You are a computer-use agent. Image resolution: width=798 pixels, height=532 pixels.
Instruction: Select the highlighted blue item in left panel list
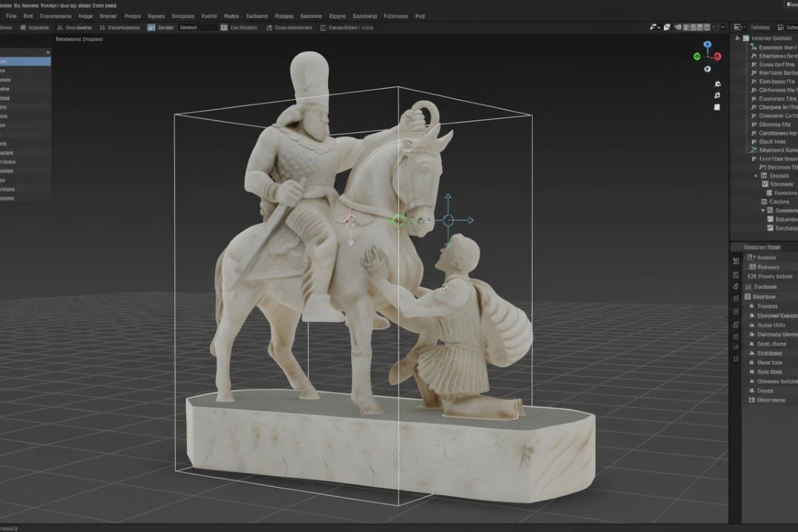25,61
